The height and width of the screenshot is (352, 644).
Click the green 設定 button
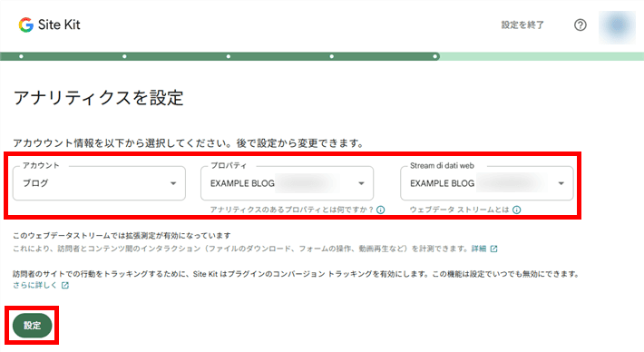click(32, 326)
